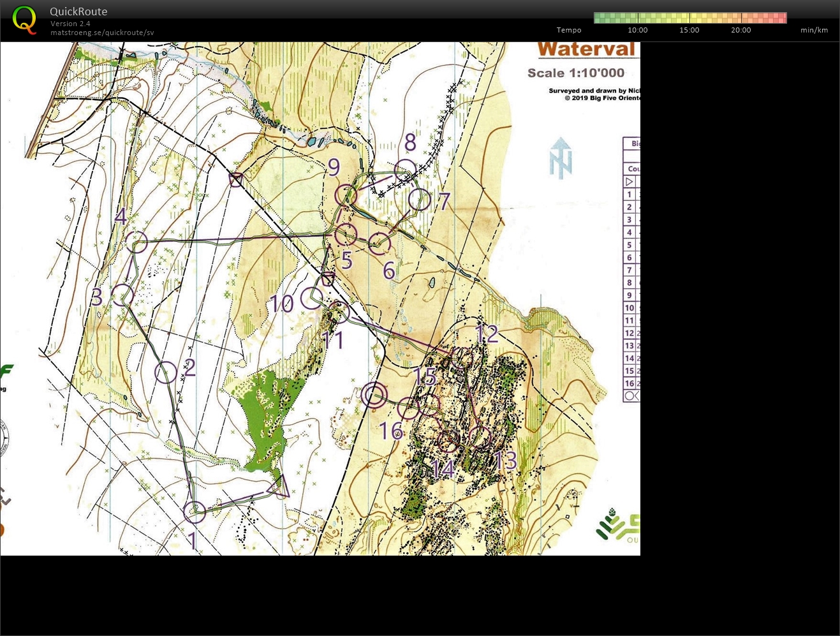Click the © 2019 Big Five copyright line
Screen dimensions: 840x636
(x=602, y=98)
